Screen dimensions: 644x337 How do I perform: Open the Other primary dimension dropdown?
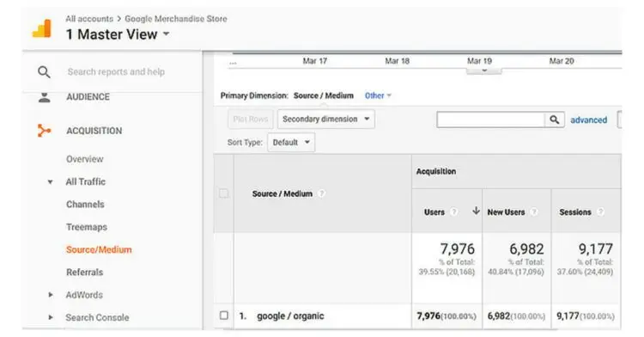378,95
